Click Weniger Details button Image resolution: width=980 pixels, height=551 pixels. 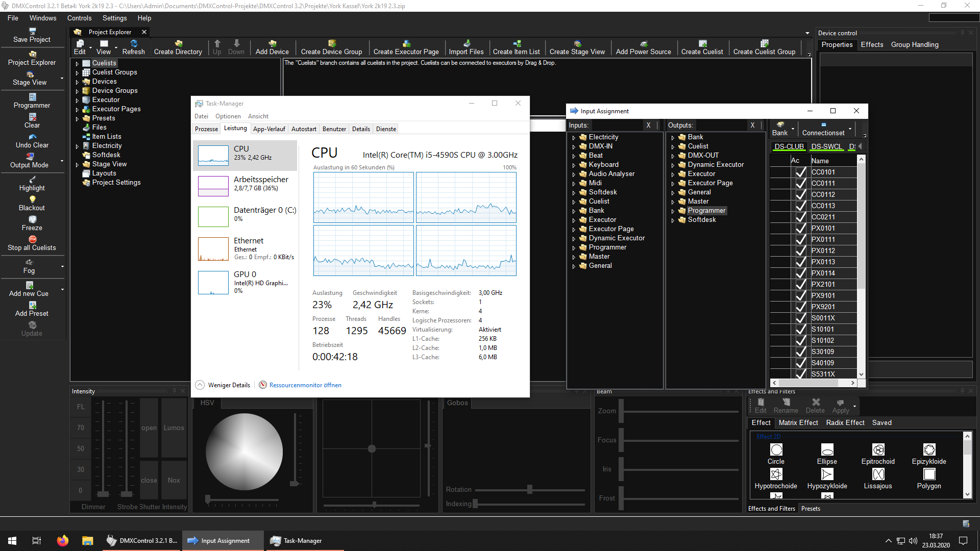[x=229, y=385]
